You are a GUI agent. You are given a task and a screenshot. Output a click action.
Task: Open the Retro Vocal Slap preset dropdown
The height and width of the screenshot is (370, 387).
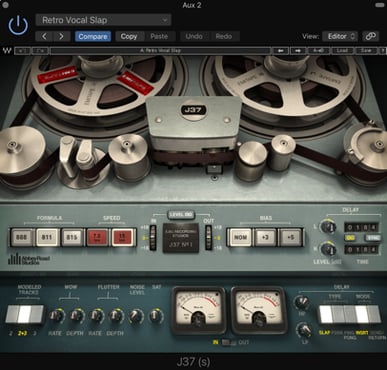tap(103, 20)
